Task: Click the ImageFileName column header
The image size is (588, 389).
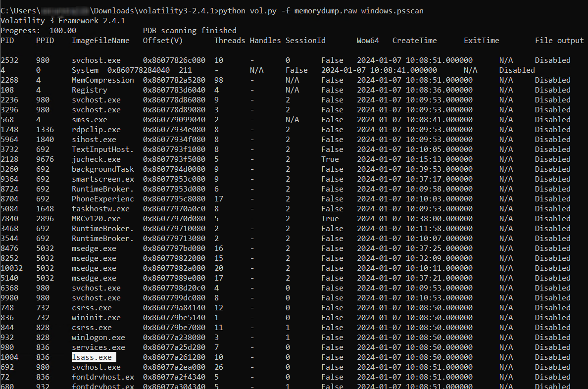Action: pyautogui.click(x=100, y=41)
